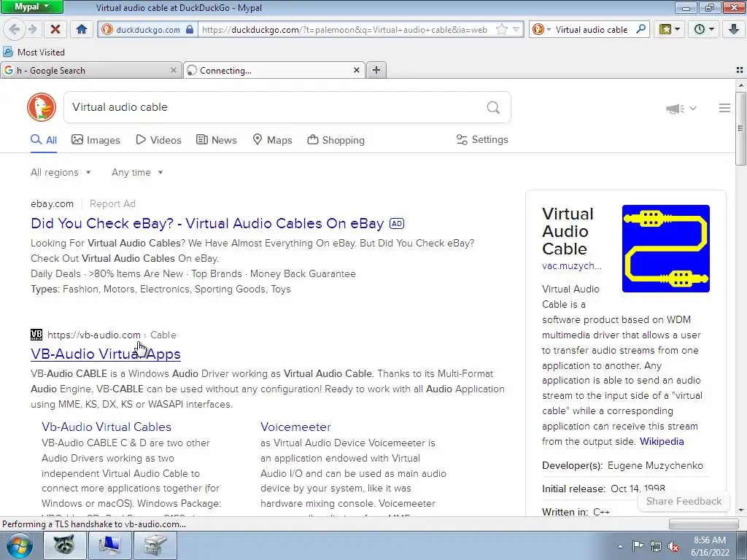Viewport: 747px width, 560px height.
Task: Switch to Images results
Action: tap(96, 140)
